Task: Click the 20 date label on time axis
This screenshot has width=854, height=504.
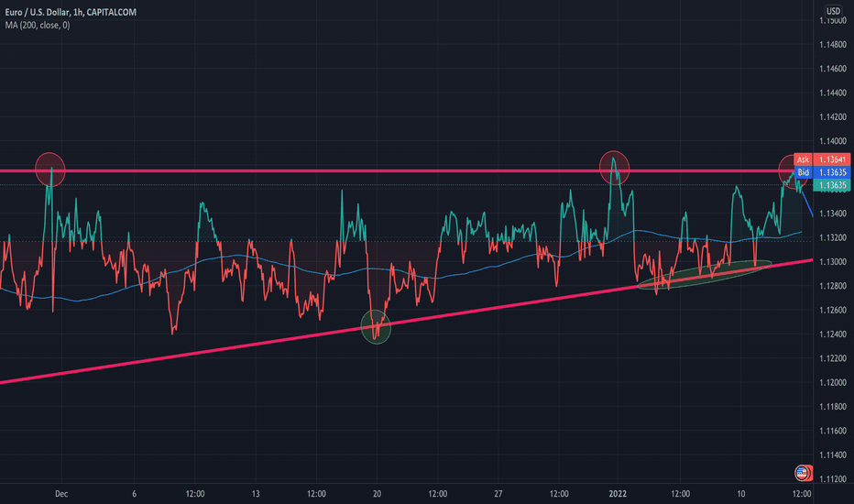Action: pos(377,494)
